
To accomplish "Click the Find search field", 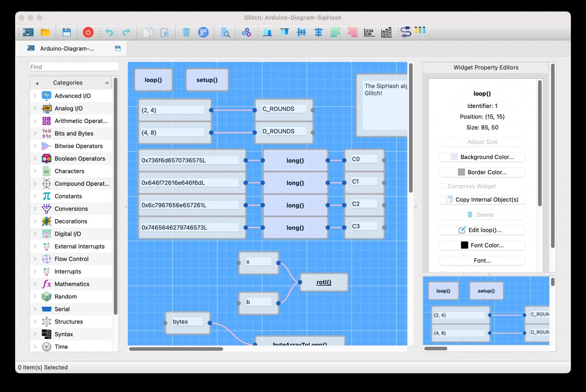I will [74, 67].
